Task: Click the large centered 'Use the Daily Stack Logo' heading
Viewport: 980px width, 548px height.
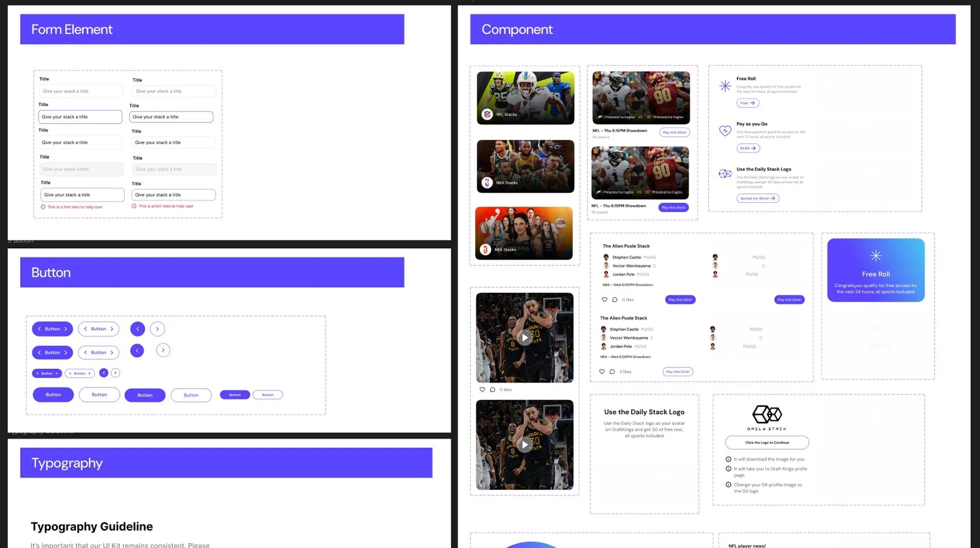Action: coord(644,412)
